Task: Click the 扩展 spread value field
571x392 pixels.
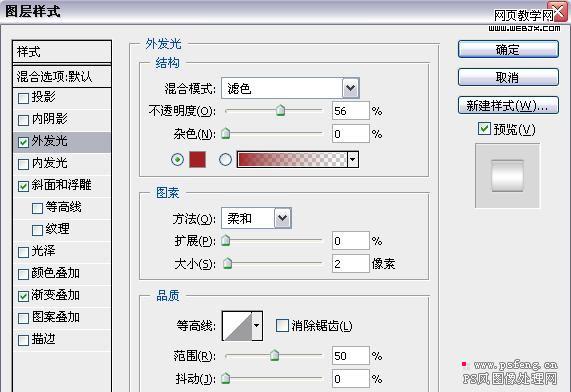Action: point(351,240)
